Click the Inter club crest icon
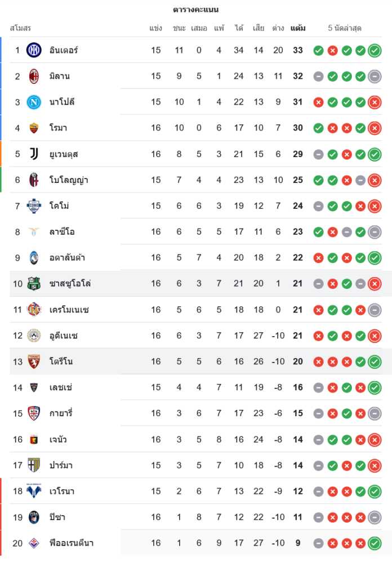 34,50
